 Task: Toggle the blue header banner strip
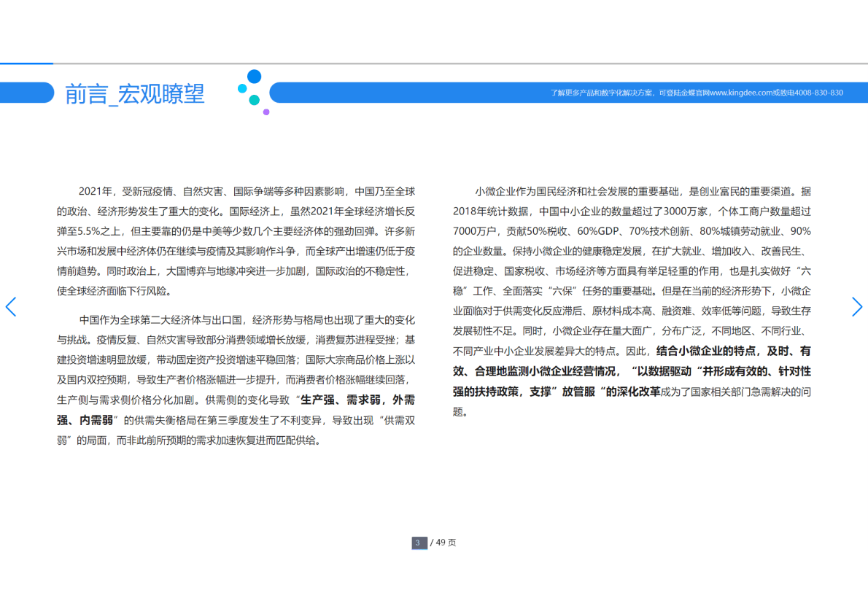click(569, 93)
